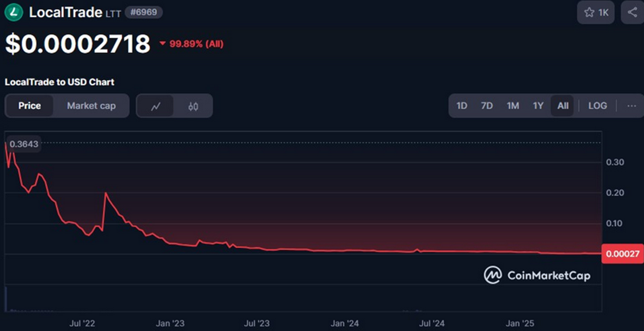Set chart range to 1M
Image resolution: width=644 pixels, height=331 pixels.
[x=513, y=106]
